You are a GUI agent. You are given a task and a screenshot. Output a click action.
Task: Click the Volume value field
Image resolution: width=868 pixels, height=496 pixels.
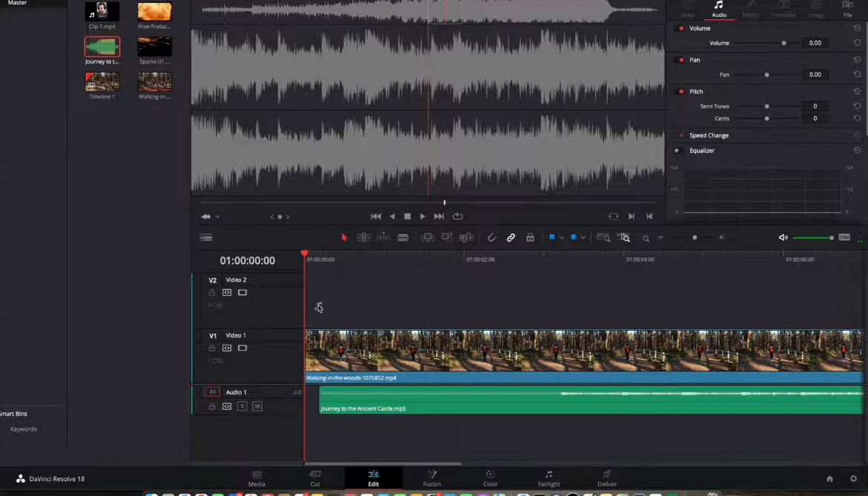(815, 42)
